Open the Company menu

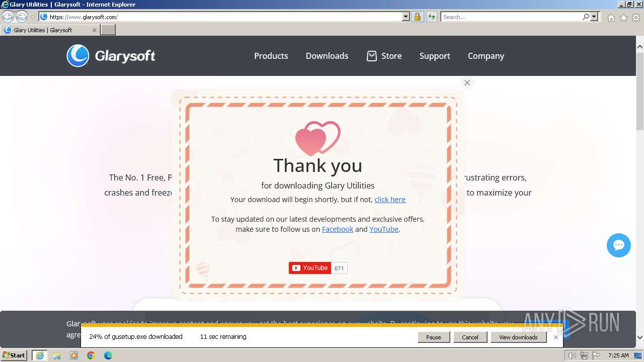point(486,56)
